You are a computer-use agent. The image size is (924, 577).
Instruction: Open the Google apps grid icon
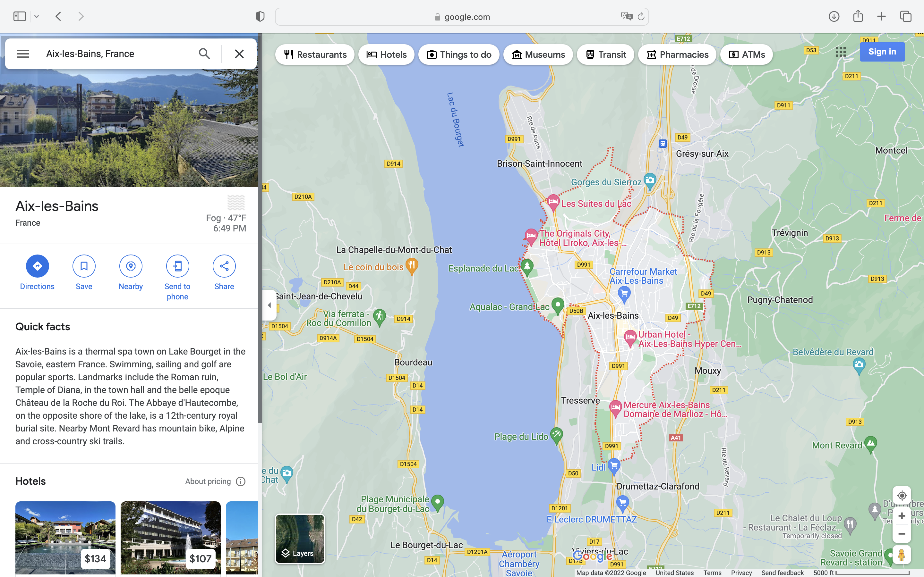(840, 52)
